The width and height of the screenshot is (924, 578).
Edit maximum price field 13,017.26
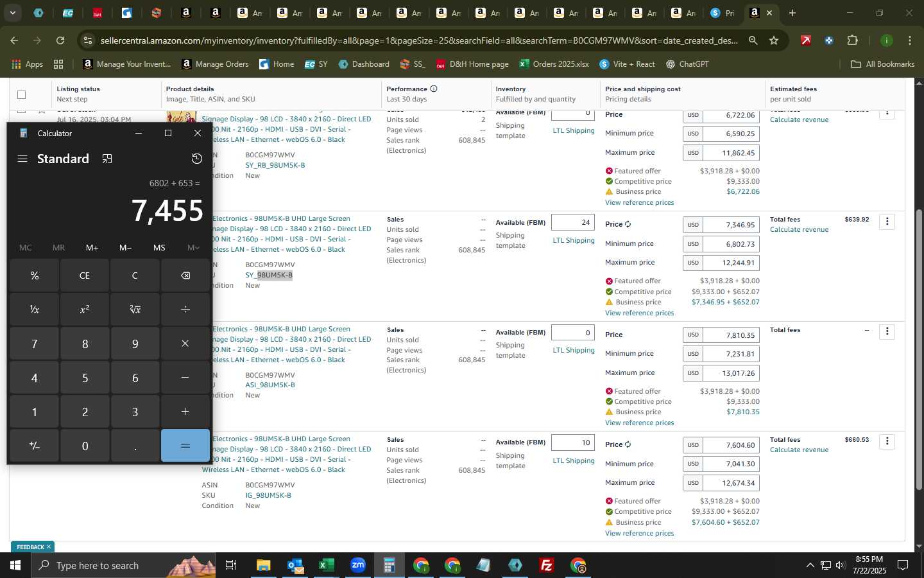pos(732,373)
